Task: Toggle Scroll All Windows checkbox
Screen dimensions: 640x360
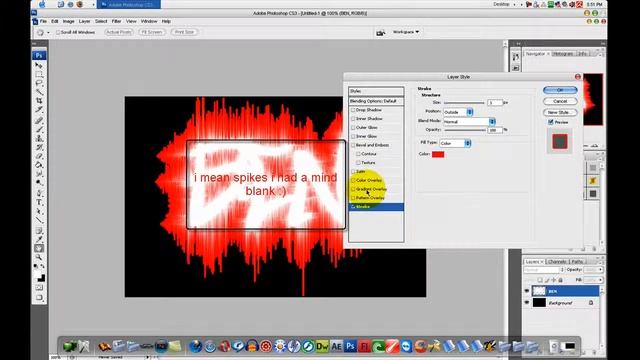Action: 58,32
